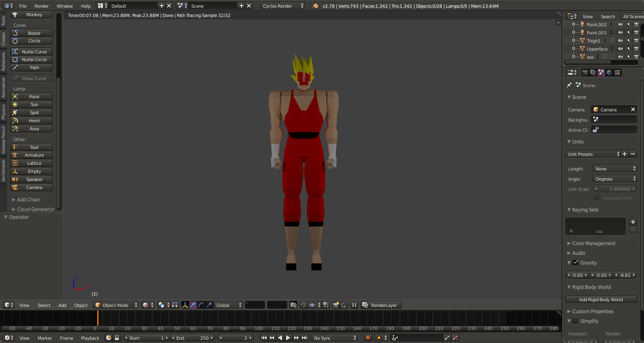Click the scale manipulator icon

[209, 305]
